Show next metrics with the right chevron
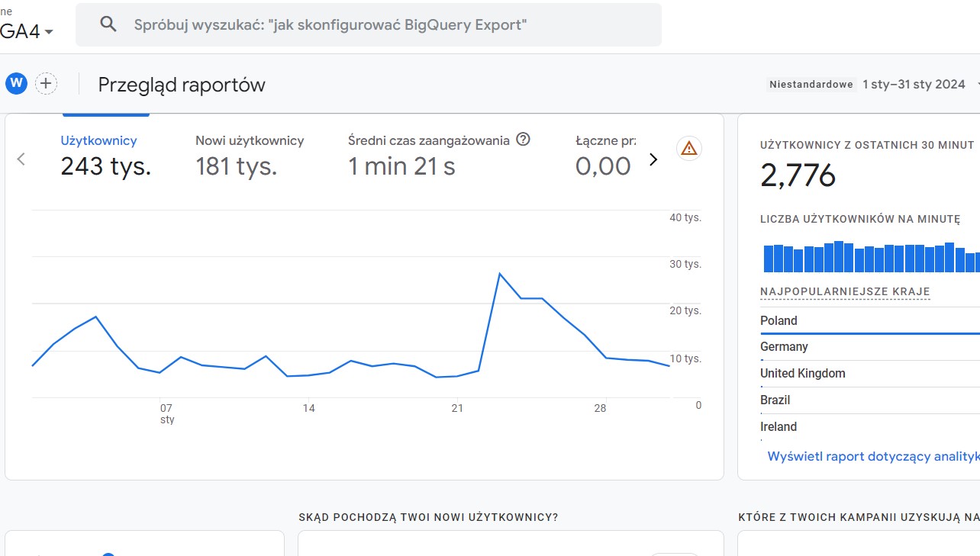Image resolution: width=980 pixels, height=556 pixels. point(653,159)
